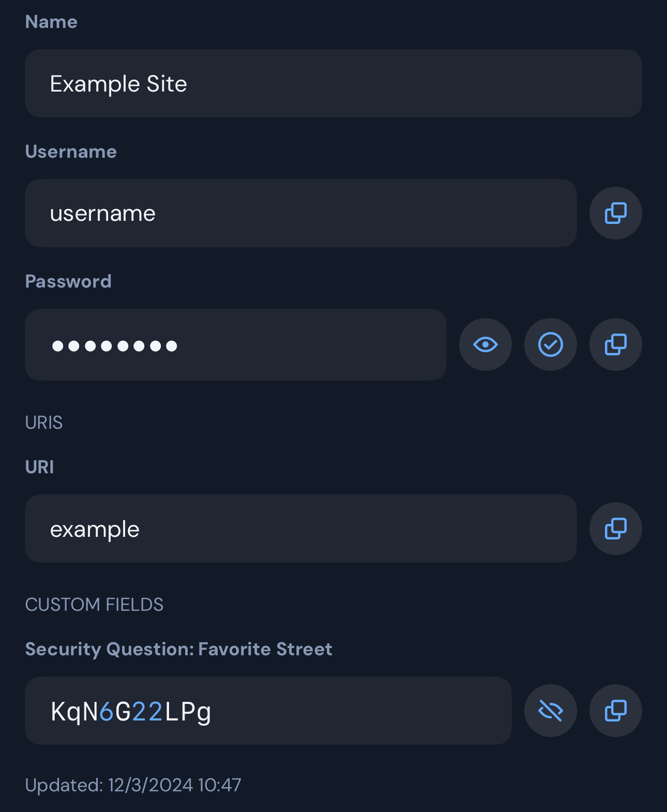Copy the password to clipboard

tap(615, 344)
